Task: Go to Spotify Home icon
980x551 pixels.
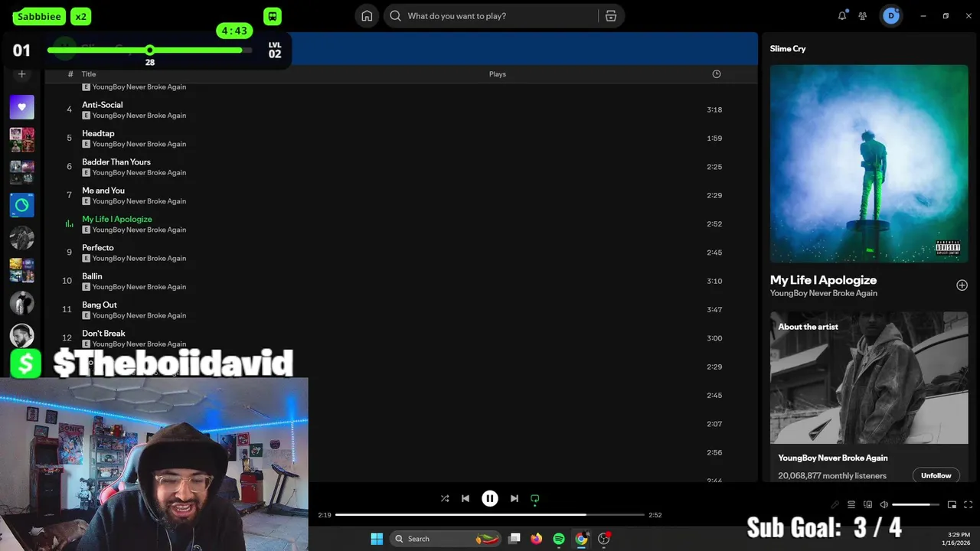Action: coord(367,16)
